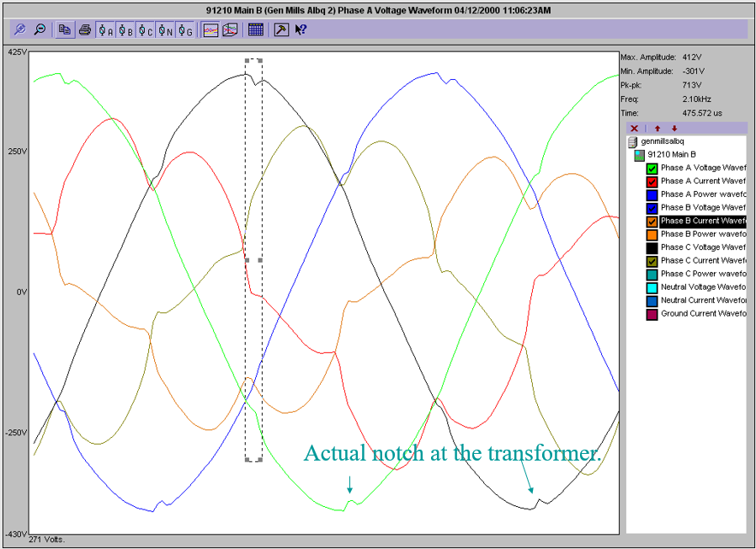This screenshot has height=549, width=756.
Task: Click the hammer tools icon
Action: tap(281, 29)
